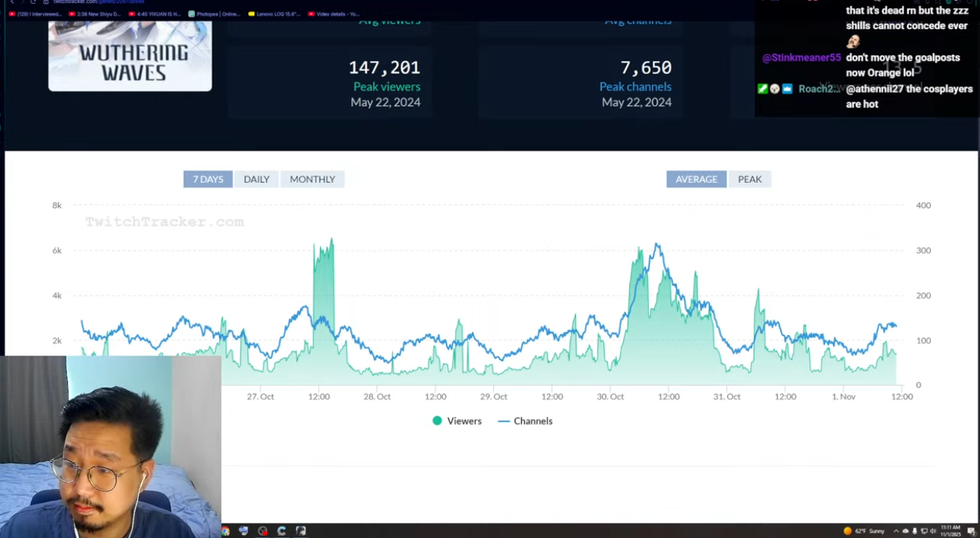Click the blue crown badge beside Roach2
The image size is (980, 538).
tap(788, 89)
